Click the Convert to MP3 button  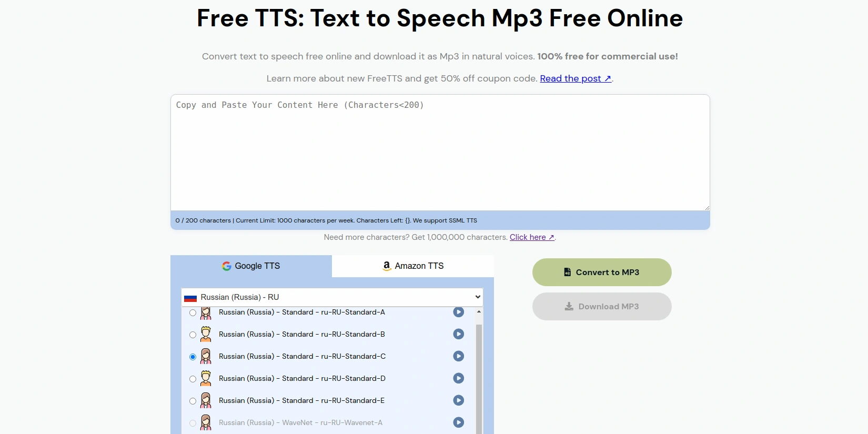coord(602,272)
